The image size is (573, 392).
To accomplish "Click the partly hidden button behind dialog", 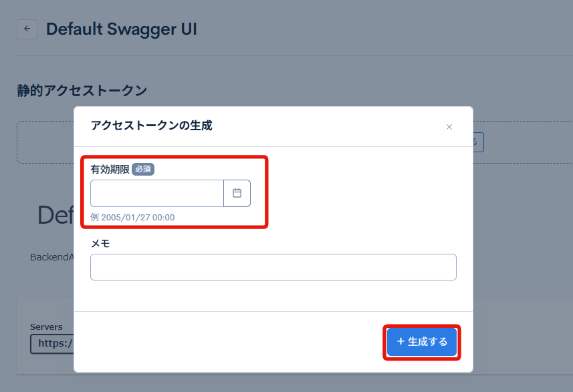I will coord(478,142).
